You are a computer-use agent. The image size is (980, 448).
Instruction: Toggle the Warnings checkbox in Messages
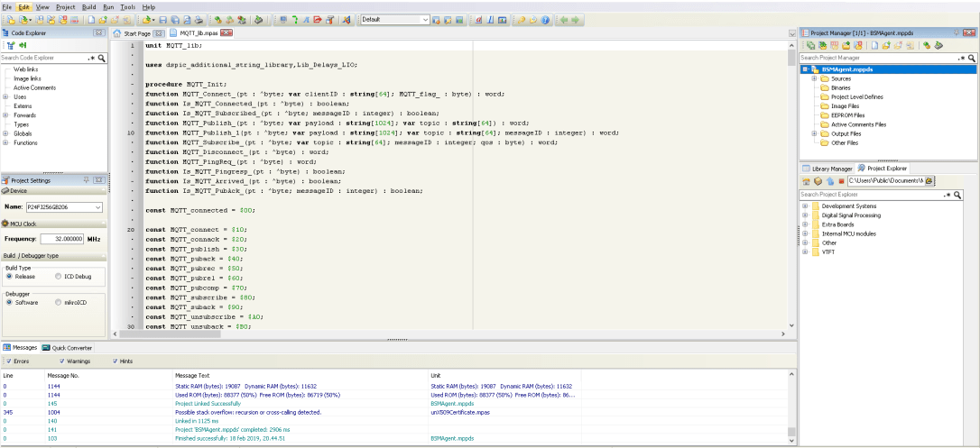click(x=62, y=361)
